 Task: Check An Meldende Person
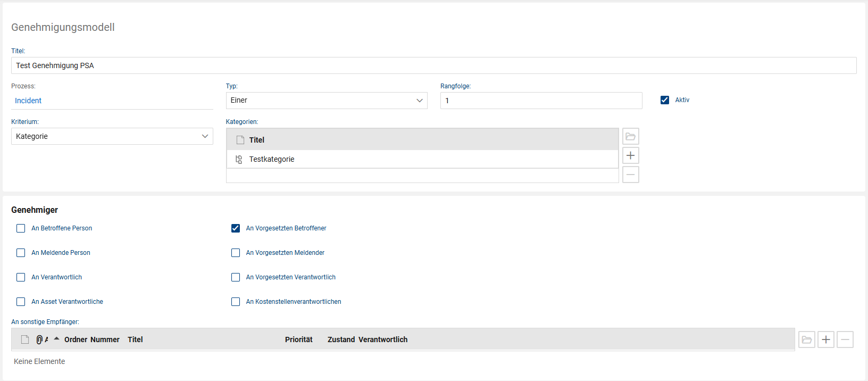point(21,253)
